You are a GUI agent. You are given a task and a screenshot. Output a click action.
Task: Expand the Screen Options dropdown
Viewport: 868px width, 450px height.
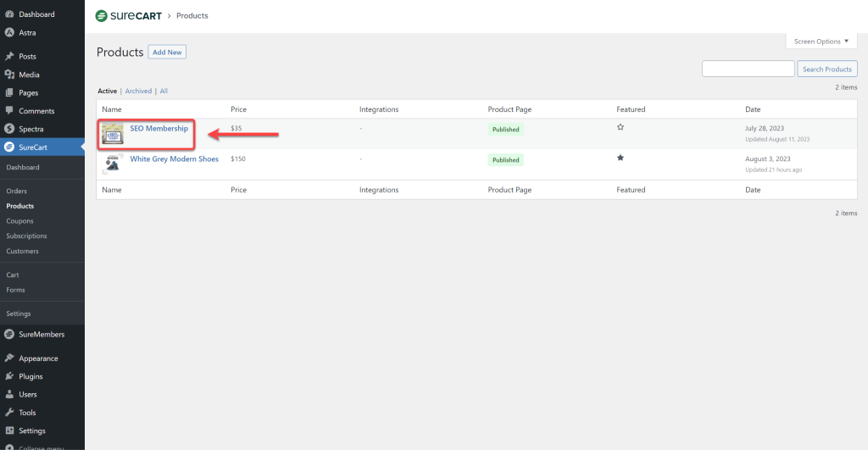(x=821, y=42)
